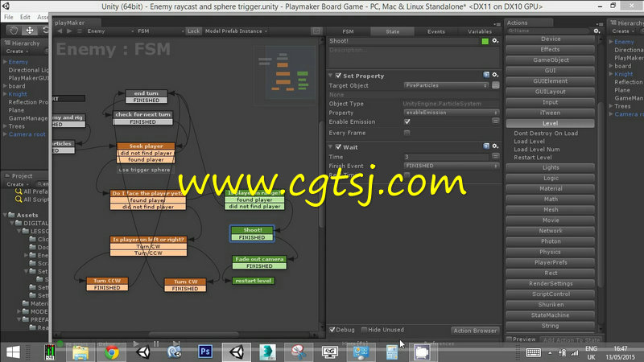This screenshot has height=362, width=644.
Task: Open Wait action settings gear
Action: tap(495, 146)
